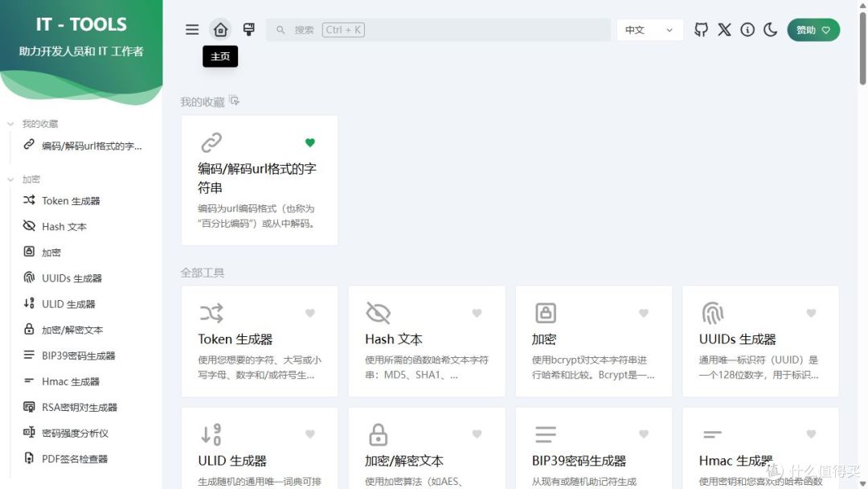Click the Token 生成器 card description text
Image resolution: width=868 pixels, height=489 pixels.
coord(260,368)
